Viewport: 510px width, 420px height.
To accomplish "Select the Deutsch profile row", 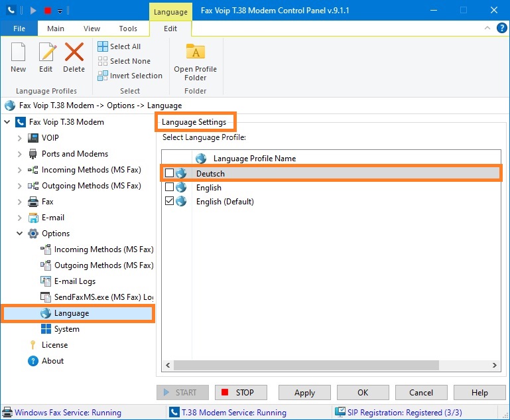I will (x=332, y=173).
